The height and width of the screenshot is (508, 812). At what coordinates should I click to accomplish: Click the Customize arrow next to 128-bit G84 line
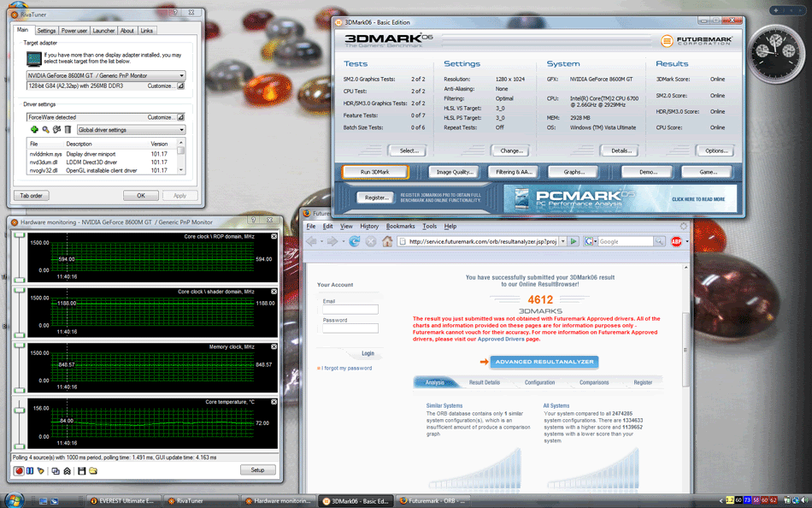pyautogui.click(x=180, y=86)
